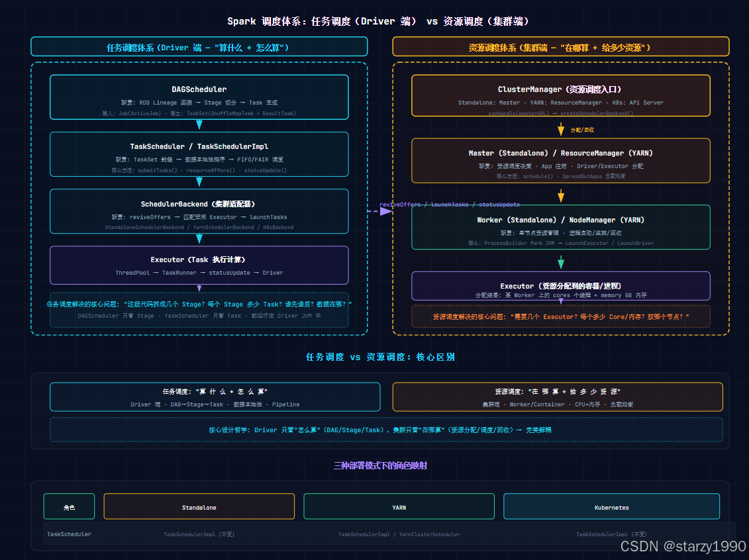
Task: Click the '职责: 资源调度决策 · App 注册' line
Action: tap(561, 166)
